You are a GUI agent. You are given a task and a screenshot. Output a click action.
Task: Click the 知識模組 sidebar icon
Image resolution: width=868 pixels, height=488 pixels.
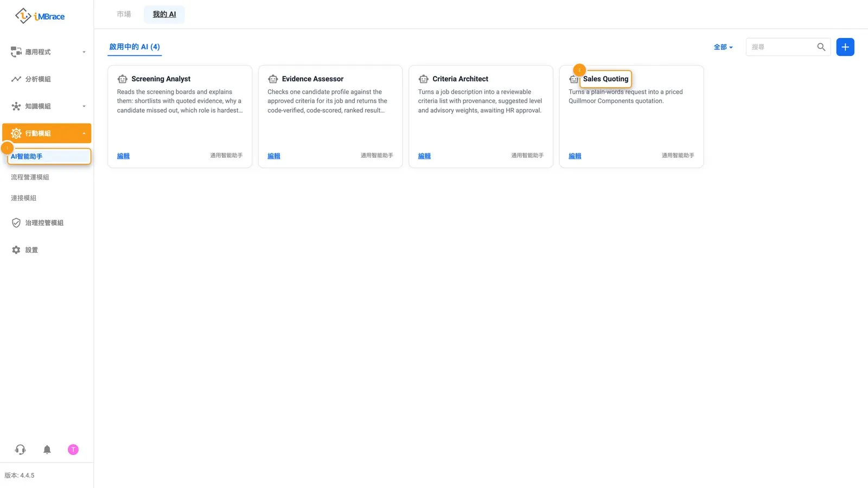(x=16, y=106)
